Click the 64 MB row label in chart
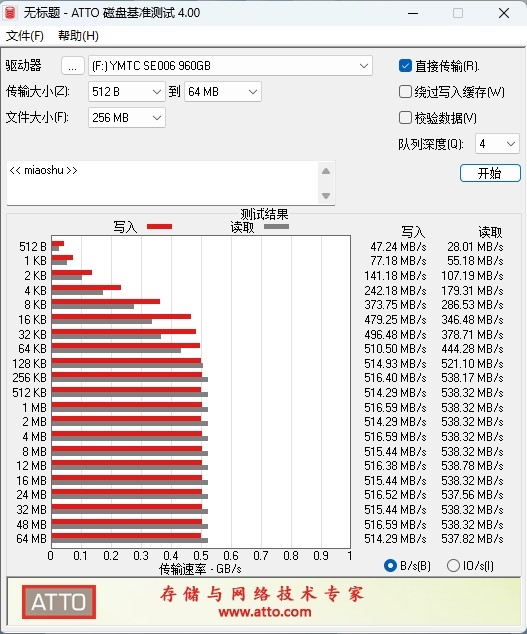Screen dimensions: 527x634 [32, 539]
